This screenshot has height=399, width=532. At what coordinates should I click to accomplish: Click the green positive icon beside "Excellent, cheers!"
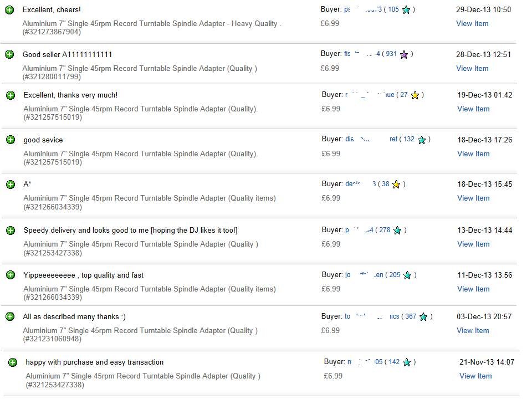9,9
